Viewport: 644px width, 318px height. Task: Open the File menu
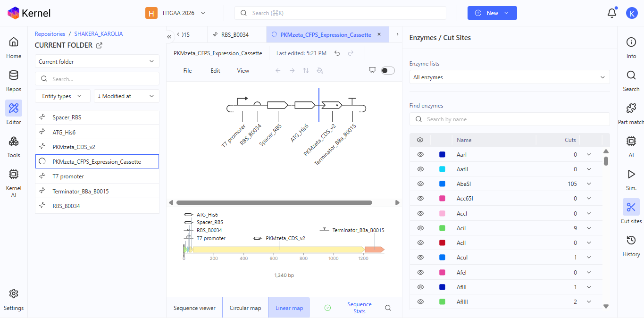pyautogui.click(x=187, y=71)
